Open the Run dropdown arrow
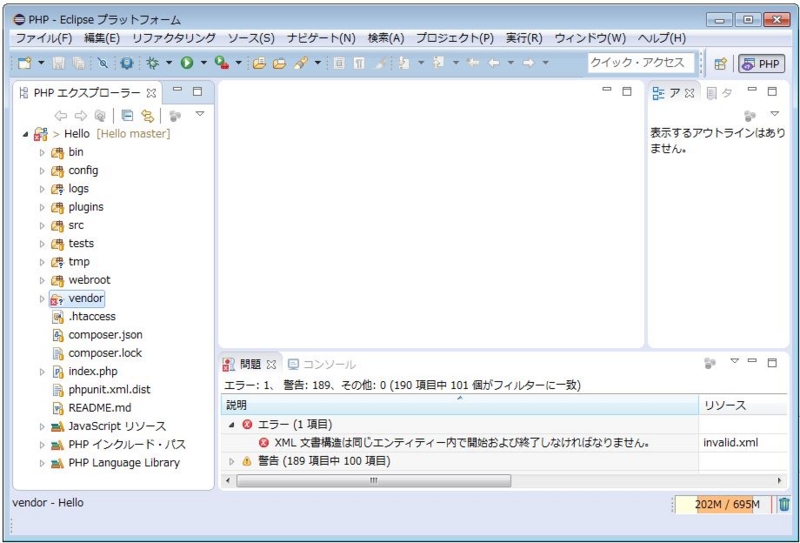Screen dimensions: 800x543 coord(204,63)
